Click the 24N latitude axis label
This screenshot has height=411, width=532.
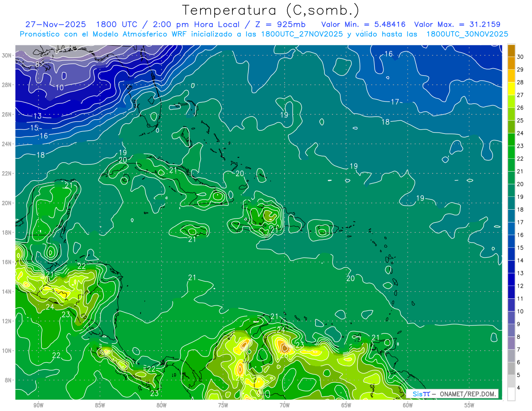[7, 144]
